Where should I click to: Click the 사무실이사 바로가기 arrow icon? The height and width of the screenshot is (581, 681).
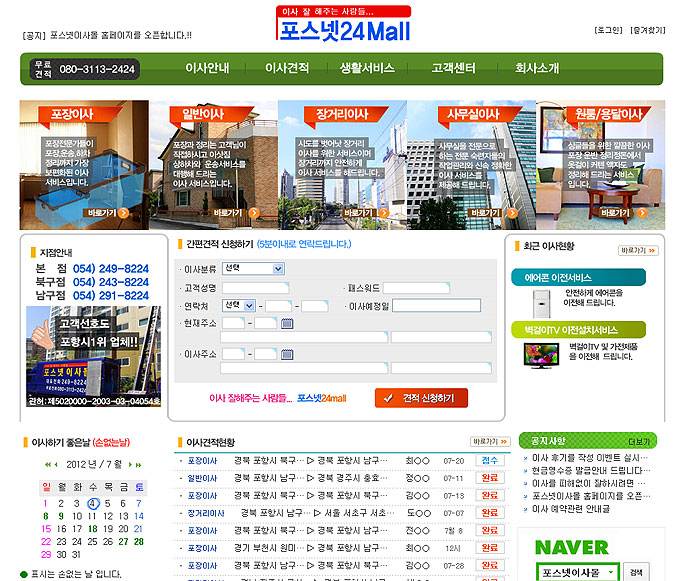(512, 213)
